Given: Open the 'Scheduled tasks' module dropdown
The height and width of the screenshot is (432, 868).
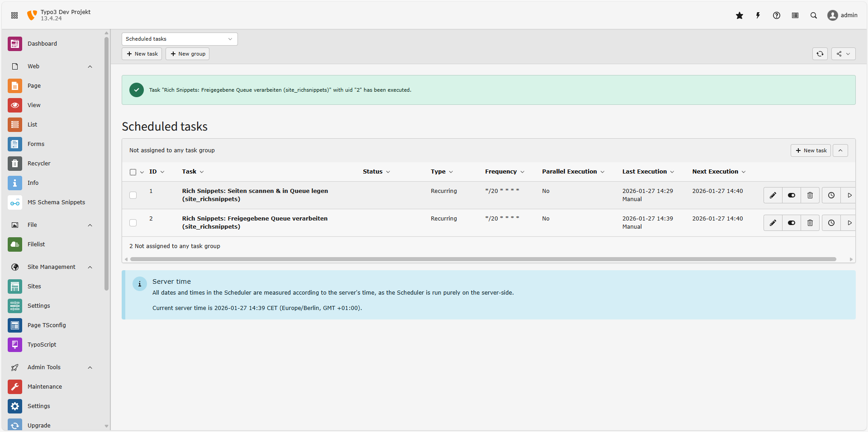Looking at the screenshot, I should 179,39.
